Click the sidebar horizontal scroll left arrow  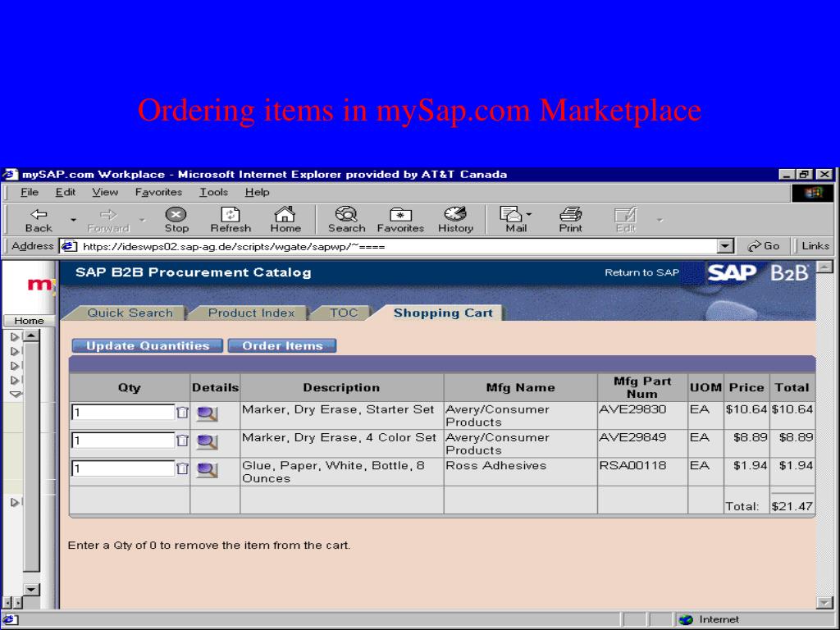click(7, 603)
